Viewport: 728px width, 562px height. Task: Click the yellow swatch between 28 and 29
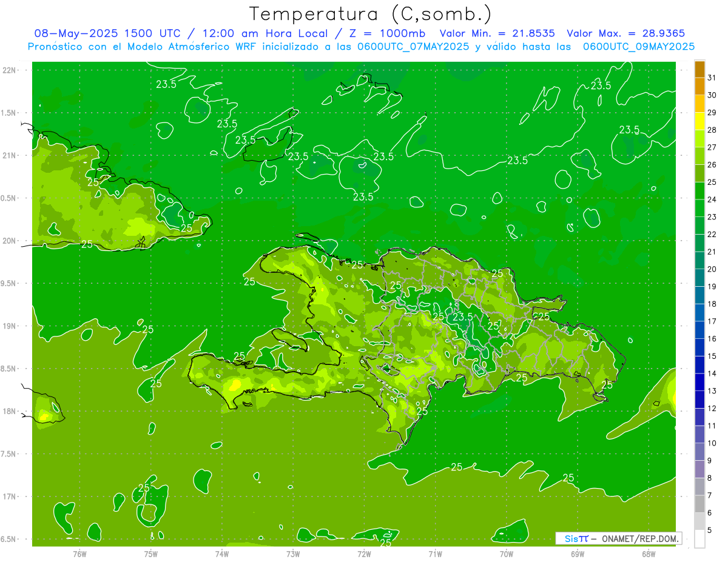[699, 121]
